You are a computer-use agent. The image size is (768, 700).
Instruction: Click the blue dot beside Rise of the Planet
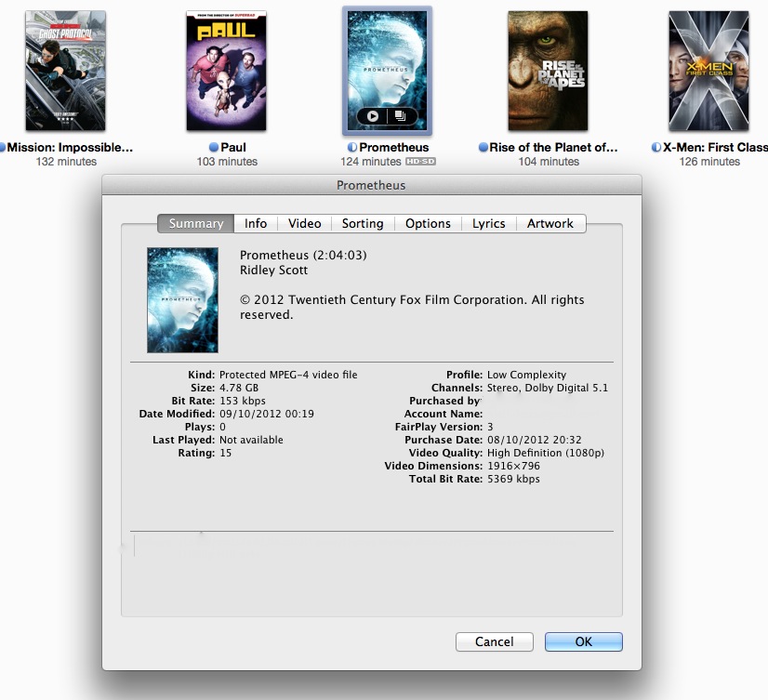click(483, 147)
